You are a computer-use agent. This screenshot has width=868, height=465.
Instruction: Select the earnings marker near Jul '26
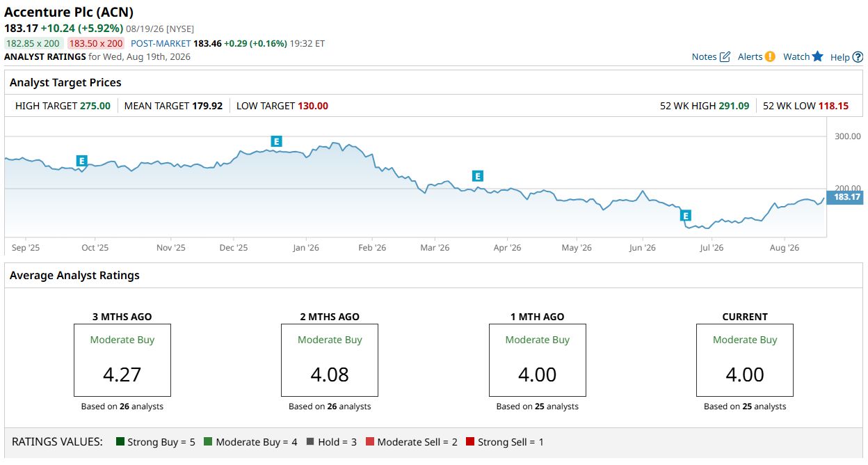click(x=686, y=215)
